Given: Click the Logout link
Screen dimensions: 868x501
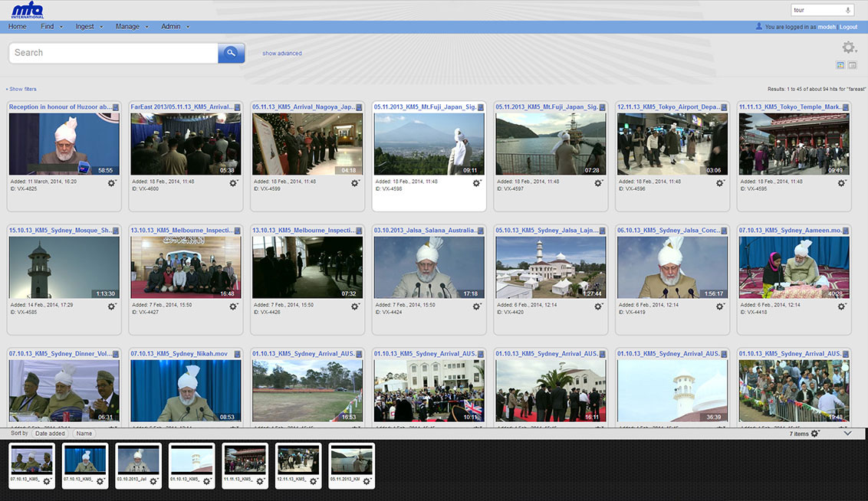Looking at the screenshot, I should click(848, 27).
